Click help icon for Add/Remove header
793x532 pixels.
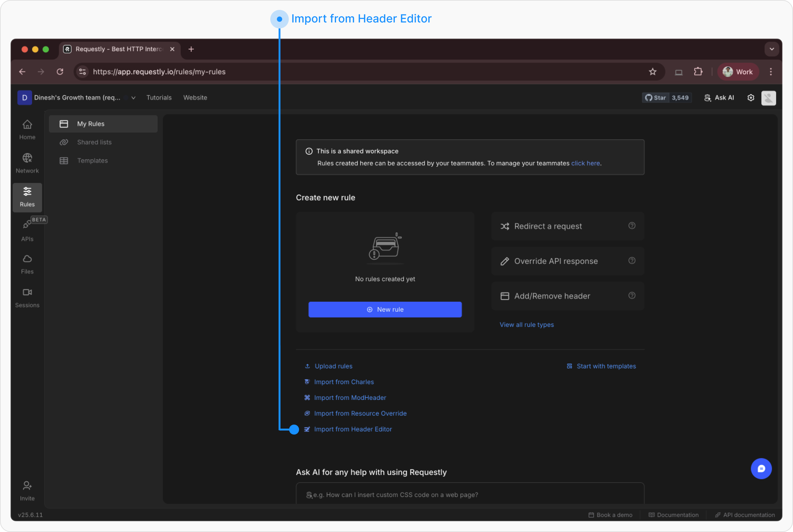coord(631,295)
